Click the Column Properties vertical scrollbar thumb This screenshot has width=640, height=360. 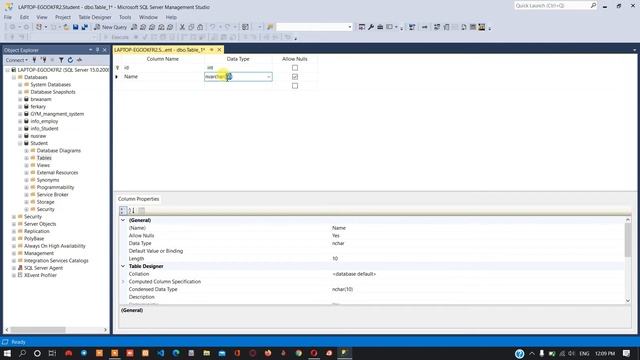(x=628, y=240)
